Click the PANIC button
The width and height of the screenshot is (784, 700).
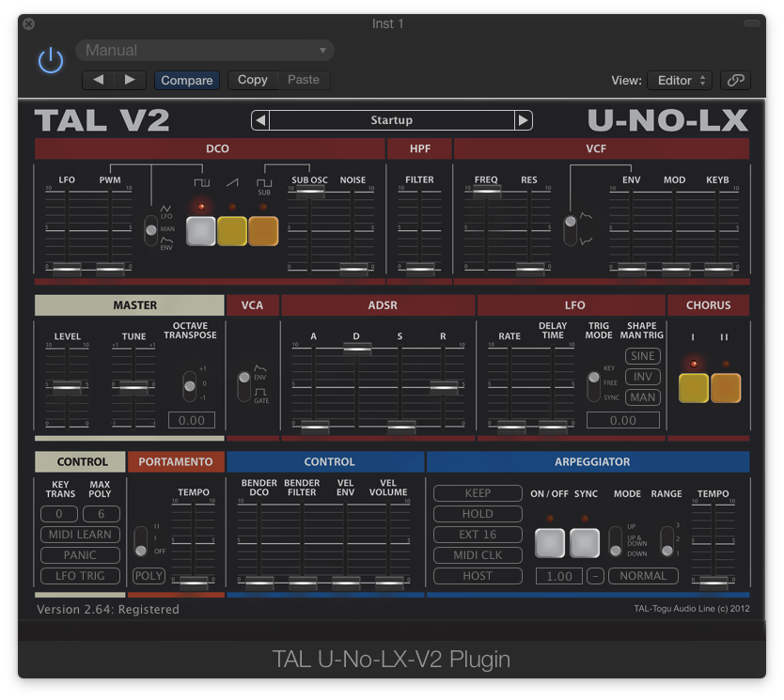tap(80, 555)
